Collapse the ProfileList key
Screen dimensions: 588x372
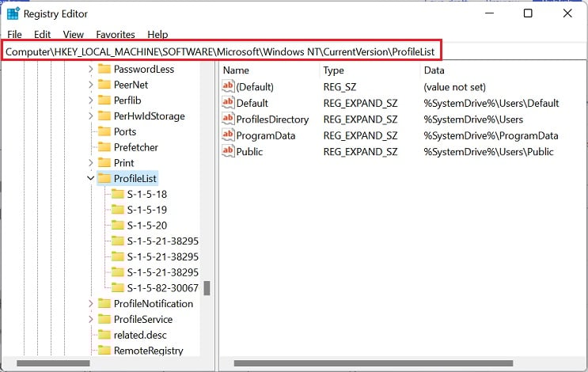91,178
